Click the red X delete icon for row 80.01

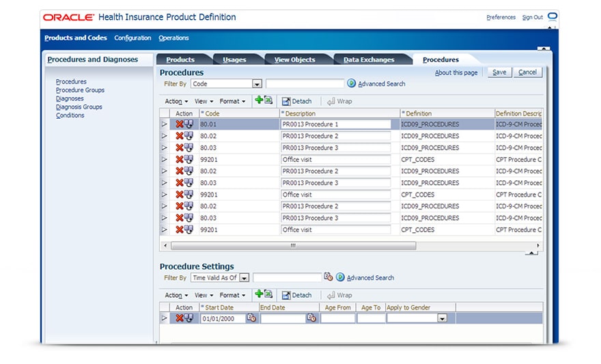click(x=180, y=124)
